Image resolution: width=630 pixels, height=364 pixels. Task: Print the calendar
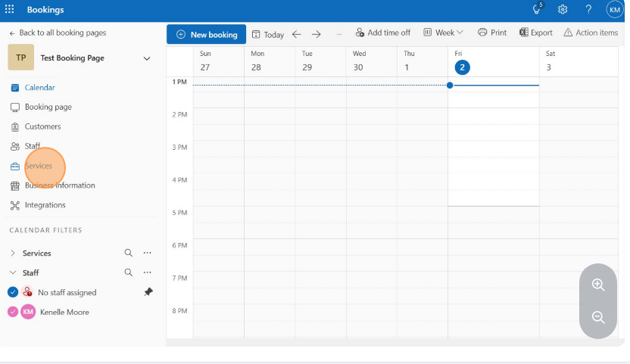[x=492, y=33]
